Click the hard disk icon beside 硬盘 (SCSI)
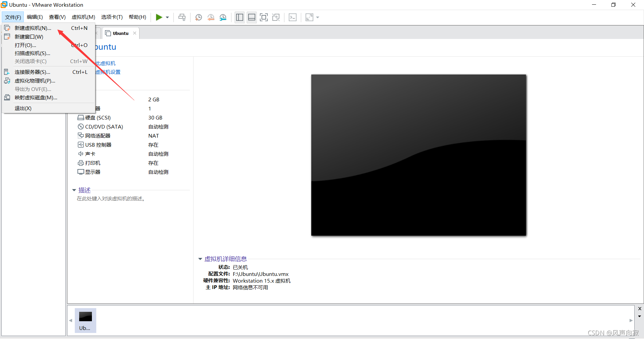Viewport: 644px width, 339px height. 80,117
